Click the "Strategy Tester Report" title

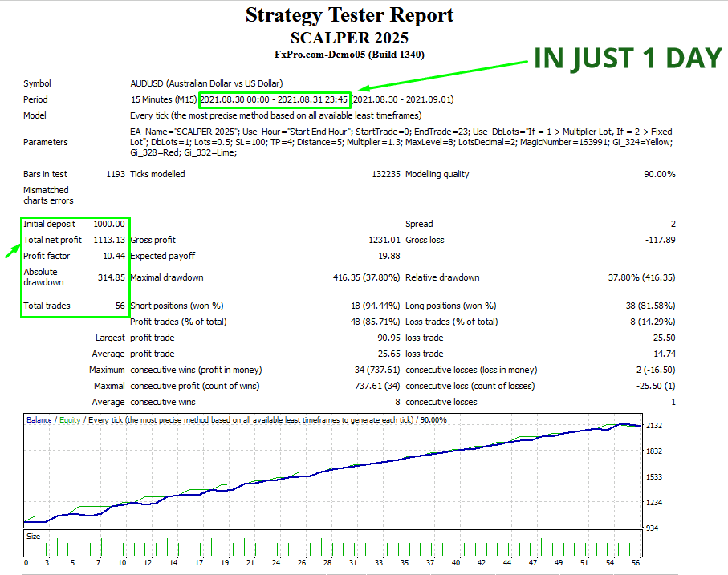click(349, 15)
